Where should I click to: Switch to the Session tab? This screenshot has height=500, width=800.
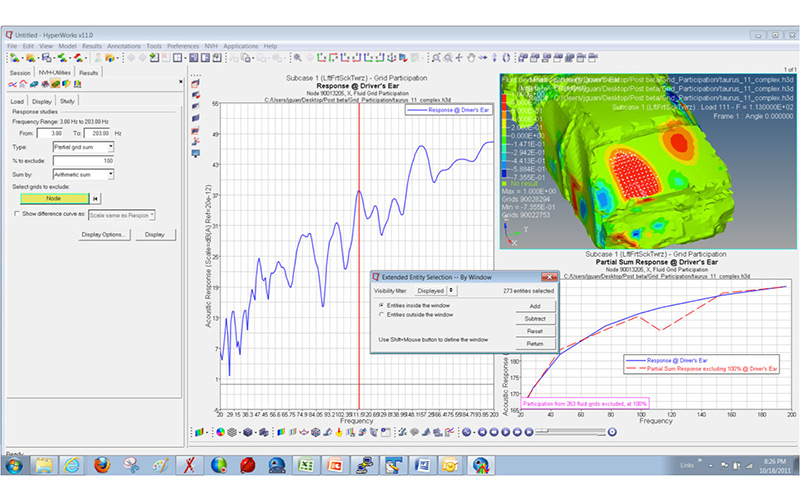point(20,73)
